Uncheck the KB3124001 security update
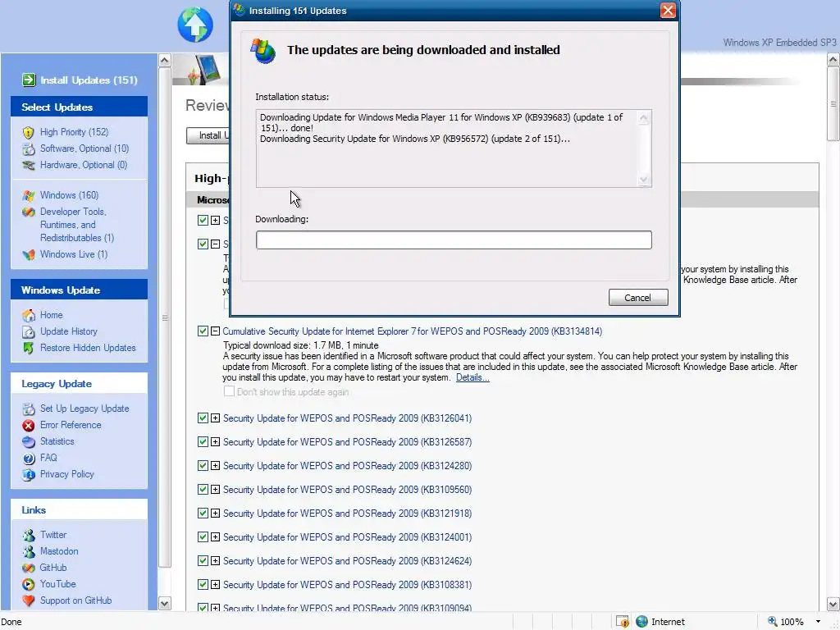The height and width of the screenshot is (630, 840). click(x=203, y=536)
